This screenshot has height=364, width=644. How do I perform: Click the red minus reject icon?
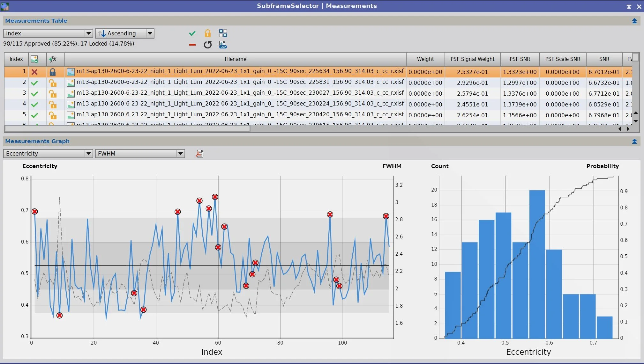tap(192, 45)
